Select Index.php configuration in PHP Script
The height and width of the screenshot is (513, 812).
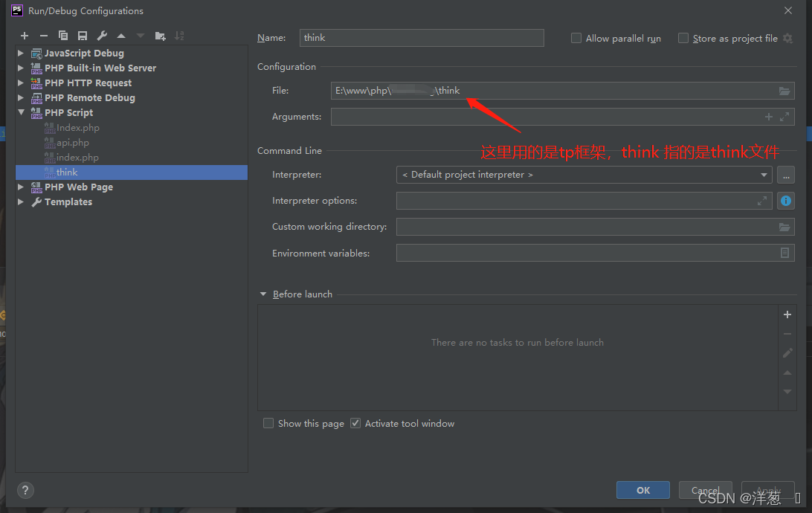click(x=77, y=127)
